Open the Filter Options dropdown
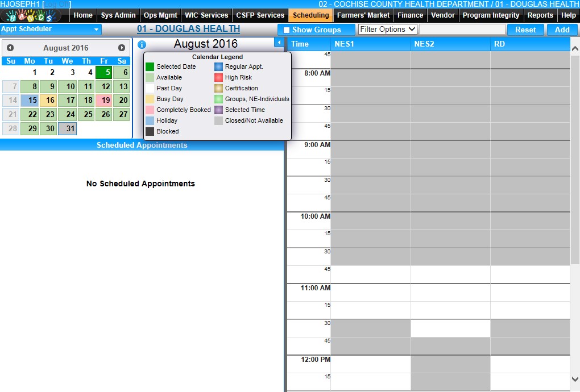The image size is (580, 392). pos(388,29)
